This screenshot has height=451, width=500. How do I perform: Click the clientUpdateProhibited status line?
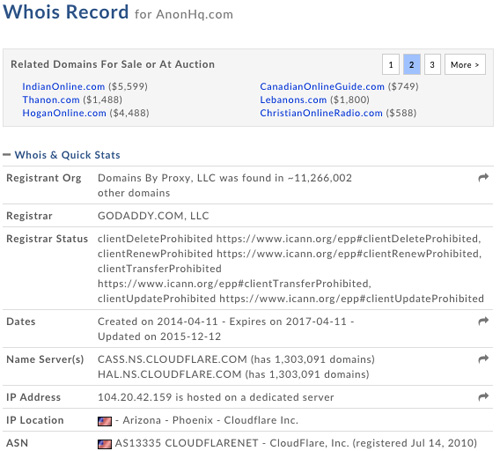pos(291,299)
